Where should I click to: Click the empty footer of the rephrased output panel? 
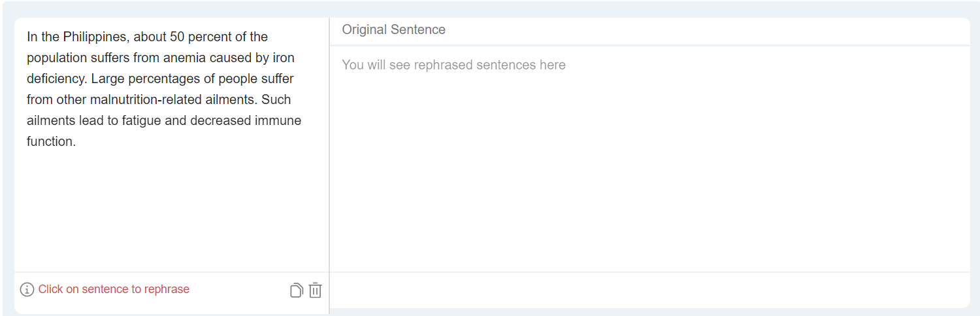point(649,290)
